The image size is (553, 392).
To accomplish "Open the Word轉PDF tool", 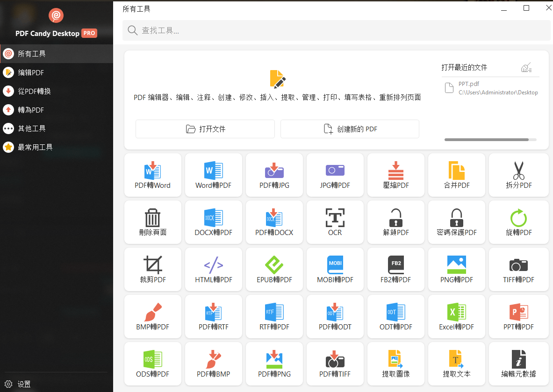I will [213, 175].
